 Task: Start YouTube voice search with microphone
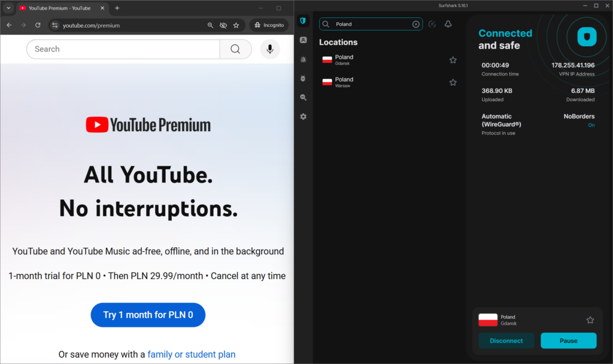(270, 49)
